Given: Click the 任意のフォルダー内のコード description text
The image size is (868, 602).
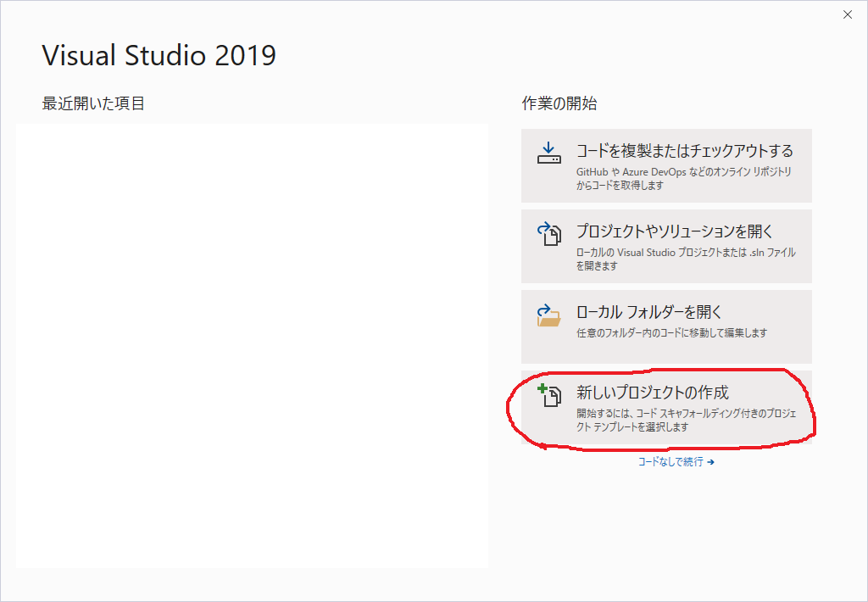Looking at the screenshot, I should [670, 333].
